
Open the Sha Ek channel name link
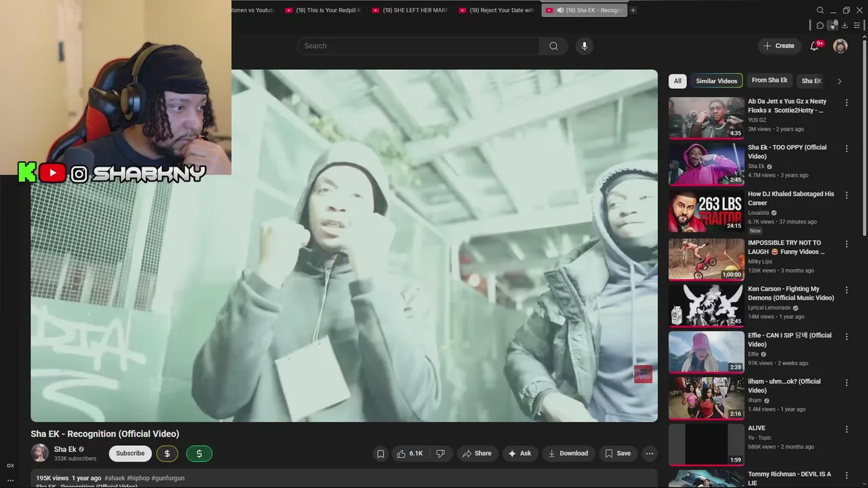point(65,449)
